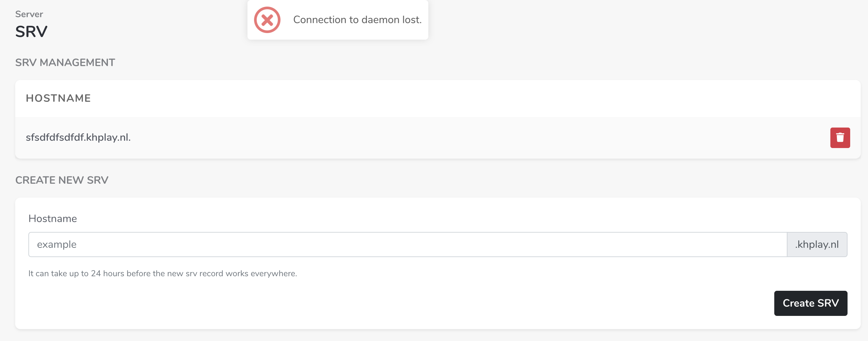
Task: Select the sfsdfdfsdfdf.khplay.nl. hostname text
Action: (x=78, y=137)
